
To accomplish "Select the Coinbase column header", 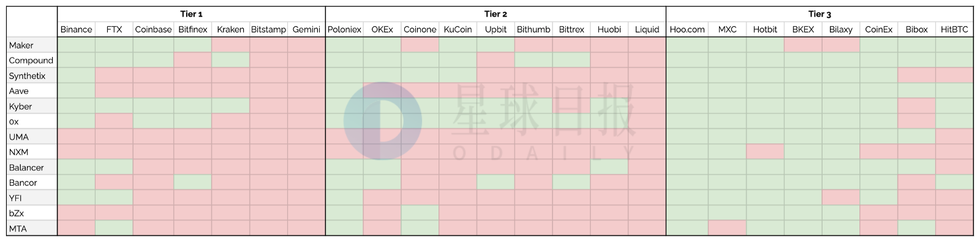I will pyautogui.click(x=153, y=29).
